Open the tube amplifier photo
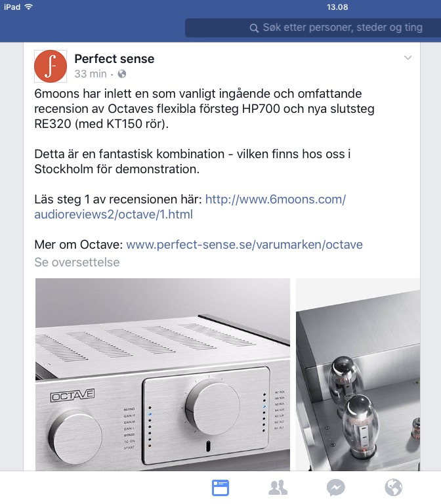The width and height of the screenshot is (441, 504). coord(358,375)
